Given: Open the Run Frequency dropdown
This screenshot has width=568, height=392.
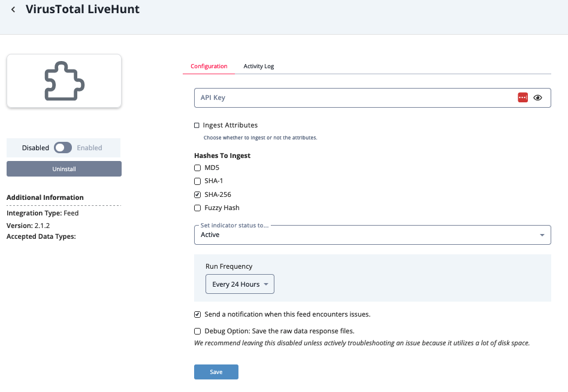Looking at the screenshot, I should pyautogui.click(x=240, y=284).
